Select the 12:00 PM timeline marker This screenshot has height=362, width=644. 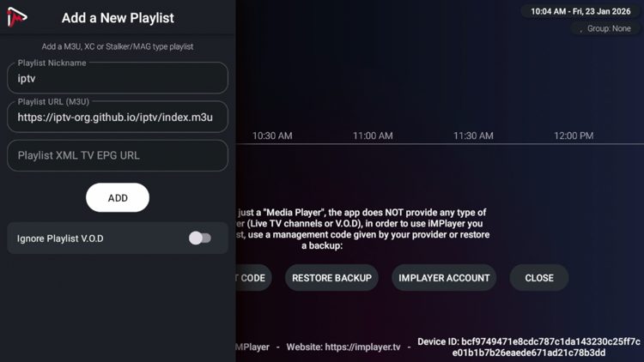coord(574,136)
